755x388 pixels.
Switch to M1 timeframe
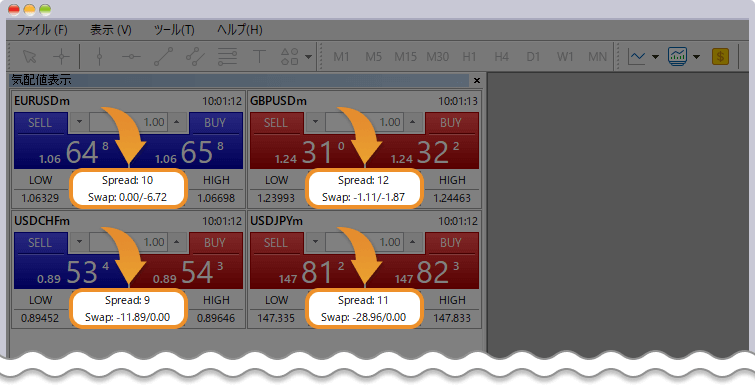click(x=341, y=57)
